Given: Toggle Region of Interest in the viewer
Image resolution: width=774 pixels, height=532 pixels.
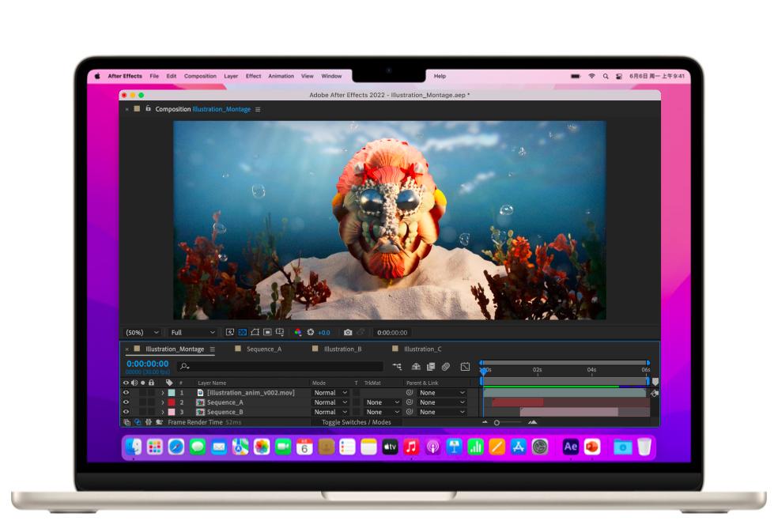Looking at the screenshot, I should (267, 332).
